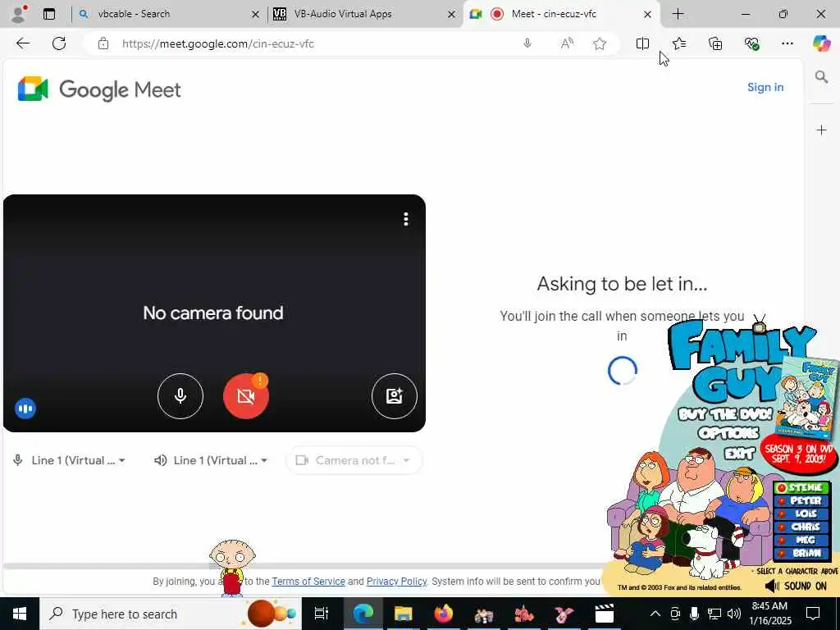The width and height of the screenshot is (840, 630).
Task: Open the Windows Start menu
Action: pyautogui.click(x=20, y=614)
